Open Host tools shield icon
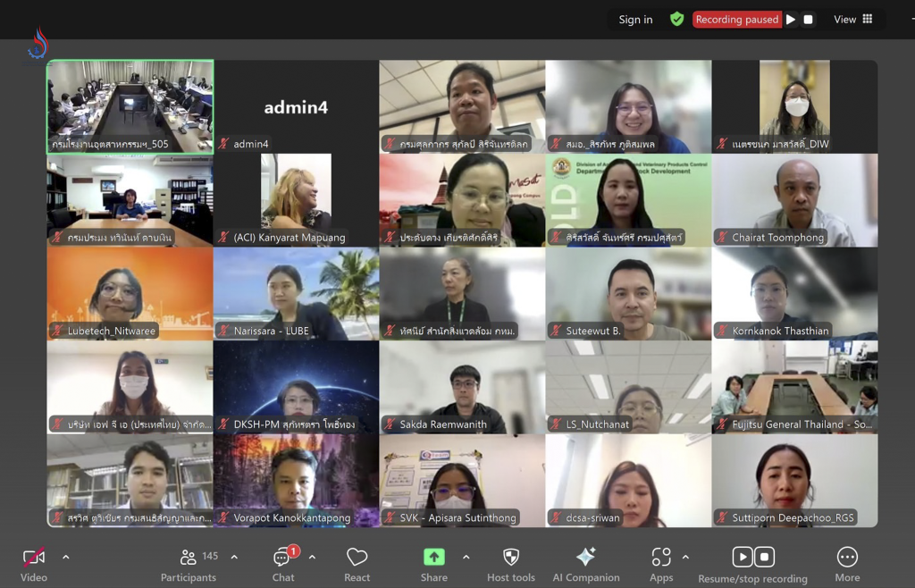The image size is (915, 588). point(511,558)
